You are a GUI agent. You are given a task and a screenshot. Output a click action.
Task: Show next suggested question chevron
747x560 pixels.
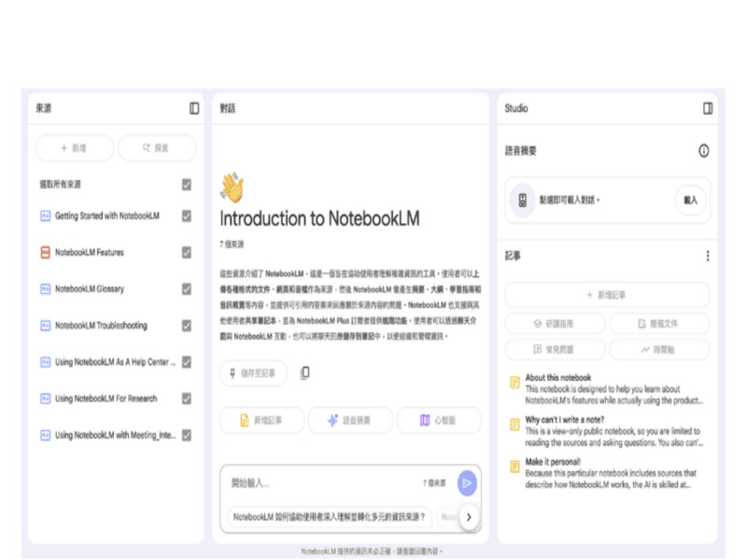point(469,517)
